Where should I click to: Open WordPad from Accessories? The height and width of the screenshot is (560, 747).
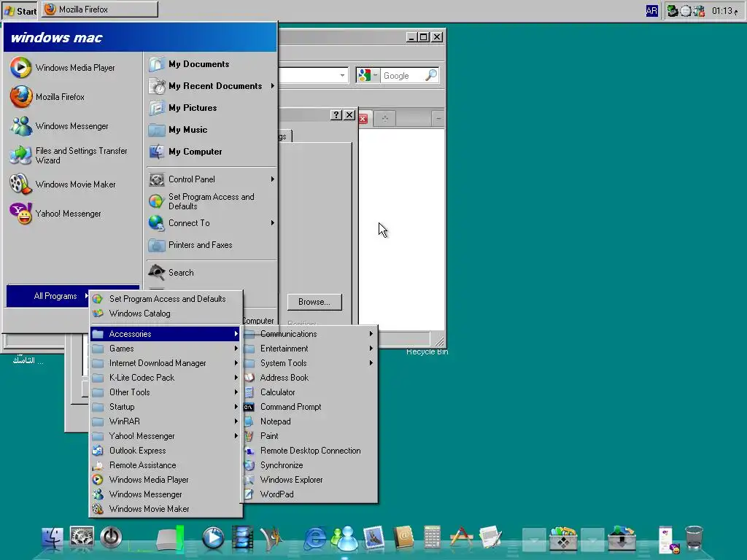pyautogui.click(x=309, y=494)
